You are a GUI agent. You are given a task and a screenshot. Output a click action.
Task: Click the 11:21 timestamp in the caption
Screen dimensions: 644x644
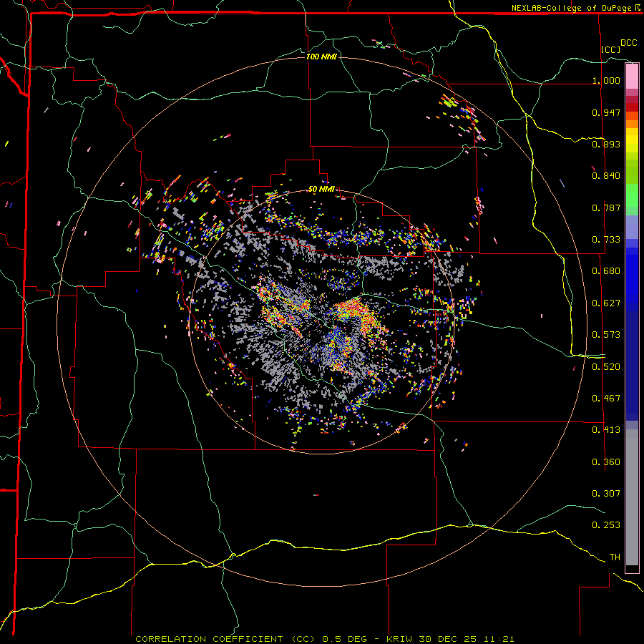click(x=499, y=639)
